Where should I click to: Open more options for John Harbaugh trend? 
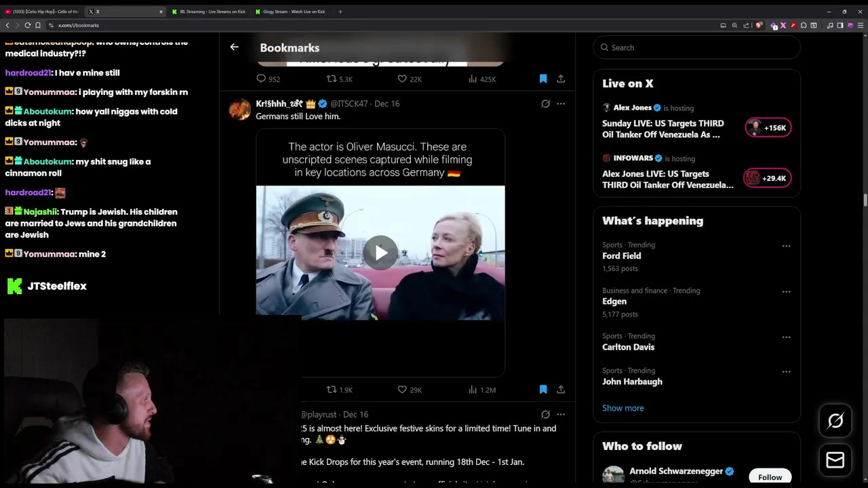(x=786, y=371)
